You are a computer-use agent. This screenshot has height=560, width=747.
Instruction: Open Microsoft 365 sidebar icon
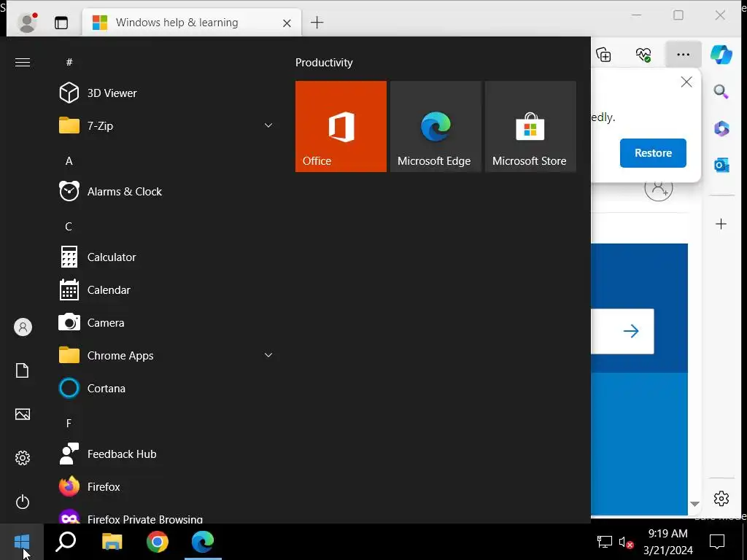coord(721,128)
